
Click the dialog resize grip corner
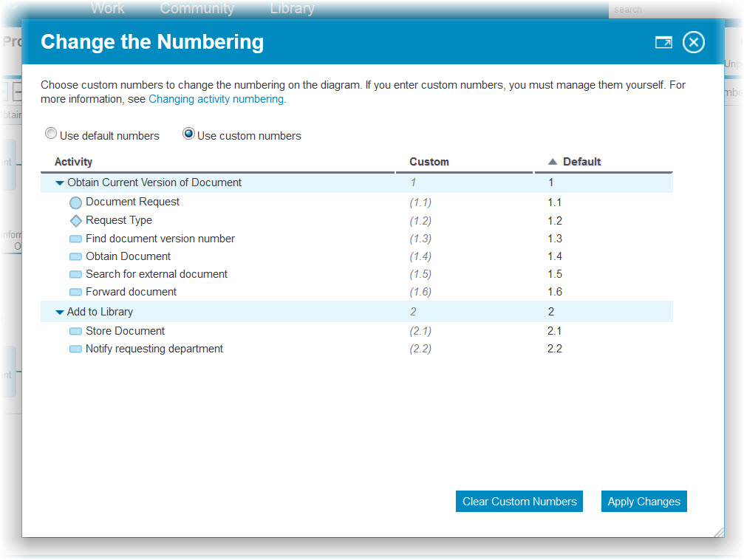click(x=719, y=532)
